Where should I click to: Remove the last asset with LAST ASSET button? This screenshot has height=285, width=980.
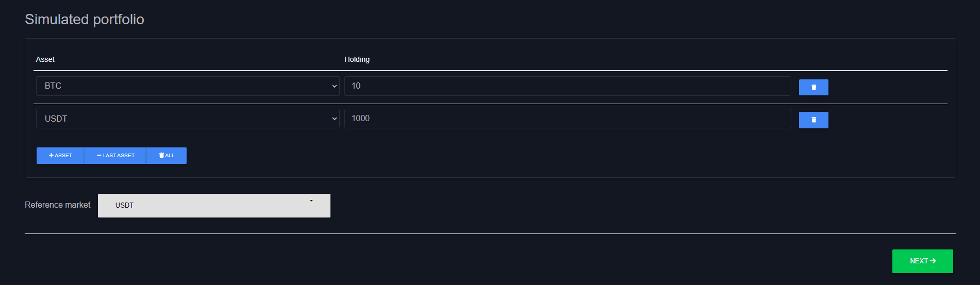pyautogui.click(x=115, y=156)
